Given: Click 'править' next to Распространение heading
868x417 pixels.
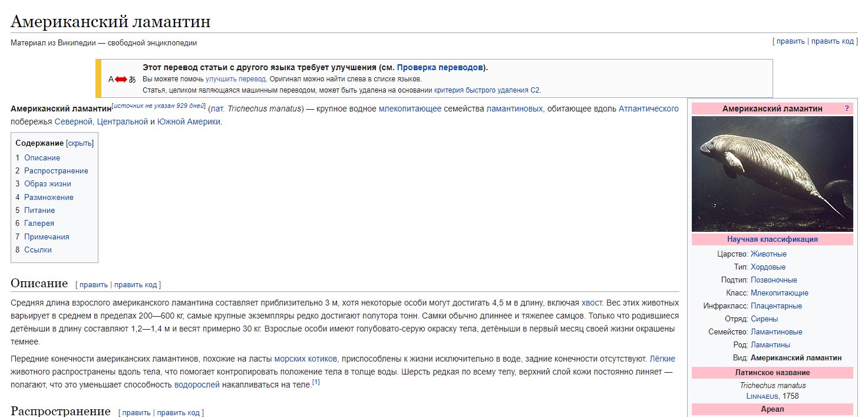Looking at the screenshot, I should [136, 413].
